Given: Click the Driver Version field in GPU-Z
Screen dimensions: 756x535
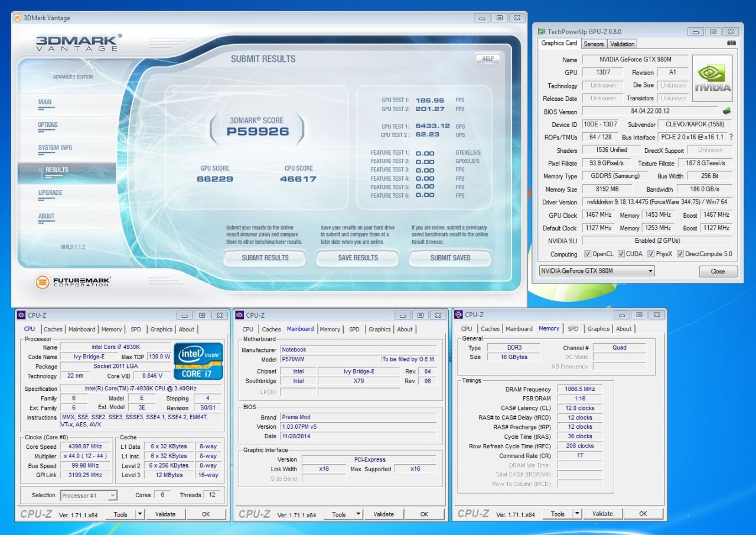Looking at the screenshot, I should 657,202.
